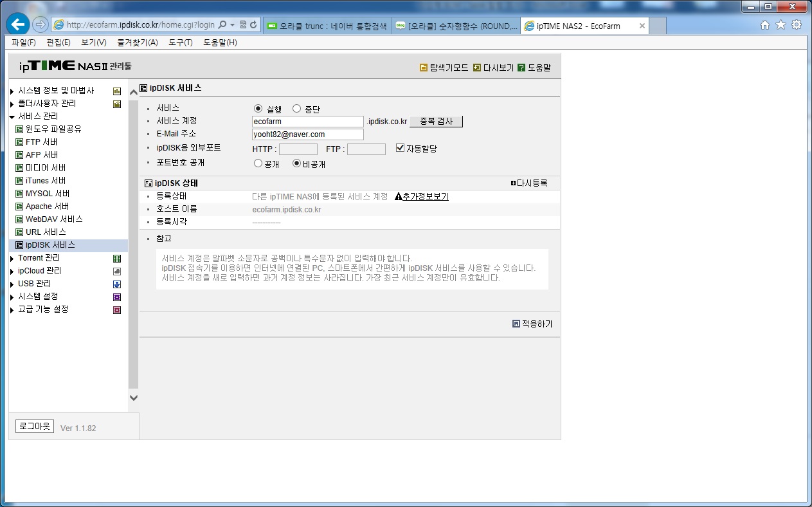Select the 공개 port radio button
Image resolution: width=812 pixels, height=507 pixels.
click(x=258, y=163)
